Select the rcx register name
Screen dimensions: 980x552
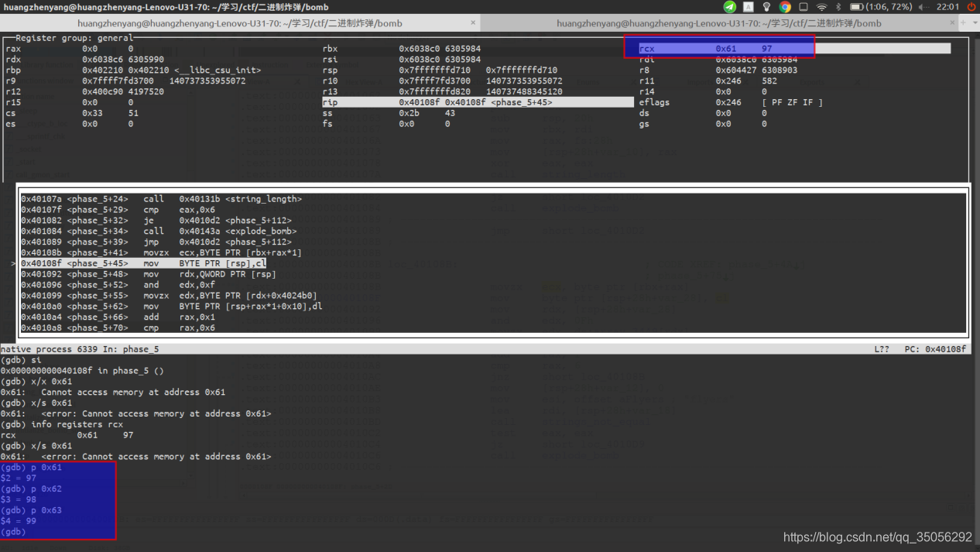pos(646,49)
